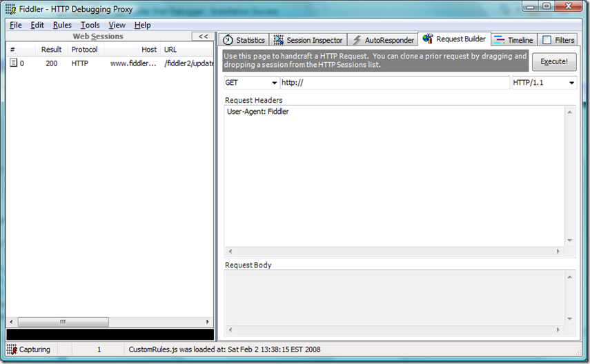
Task: Click Request Body scrollbar up arrow
Action: coord(570,276)
